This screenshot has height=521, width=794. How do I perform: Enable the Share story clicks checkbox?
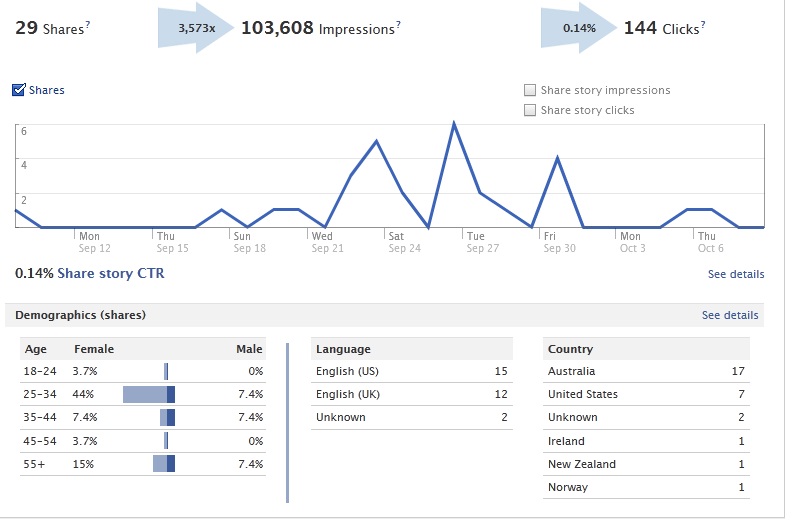[x=530, y=110]
